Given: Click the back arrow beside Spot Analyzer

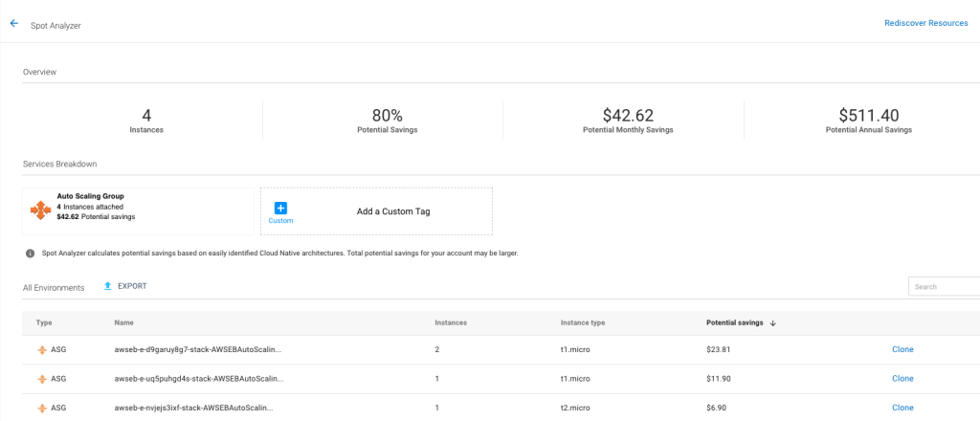Looking at the screenshot, I should (x=13, y=24).
